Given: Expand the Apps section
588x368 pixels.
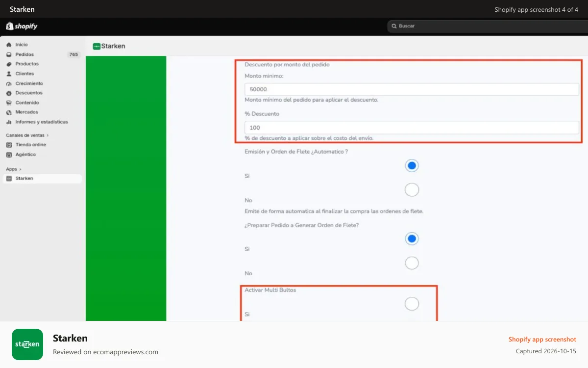Looking at the screenshot, I should pos(14,169).
